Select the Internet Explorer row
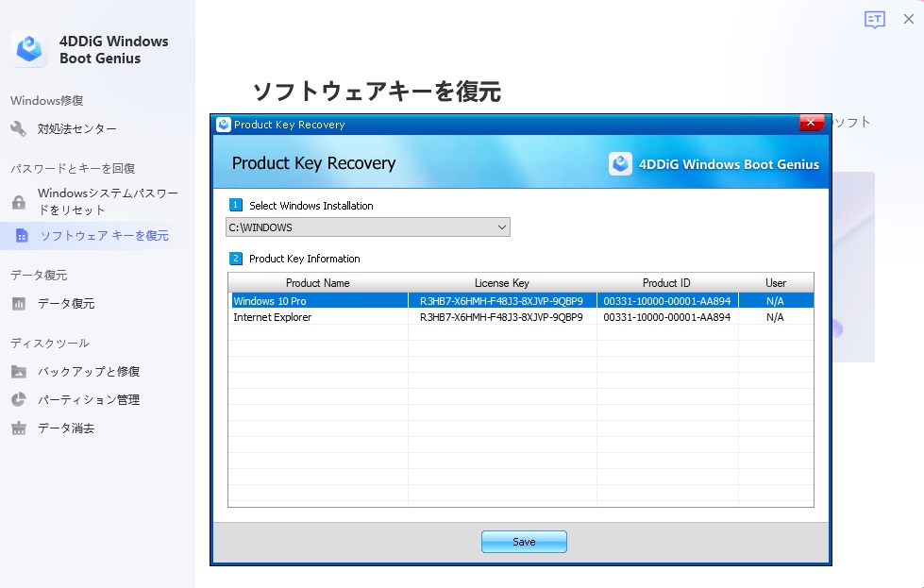 click(521, 317)
